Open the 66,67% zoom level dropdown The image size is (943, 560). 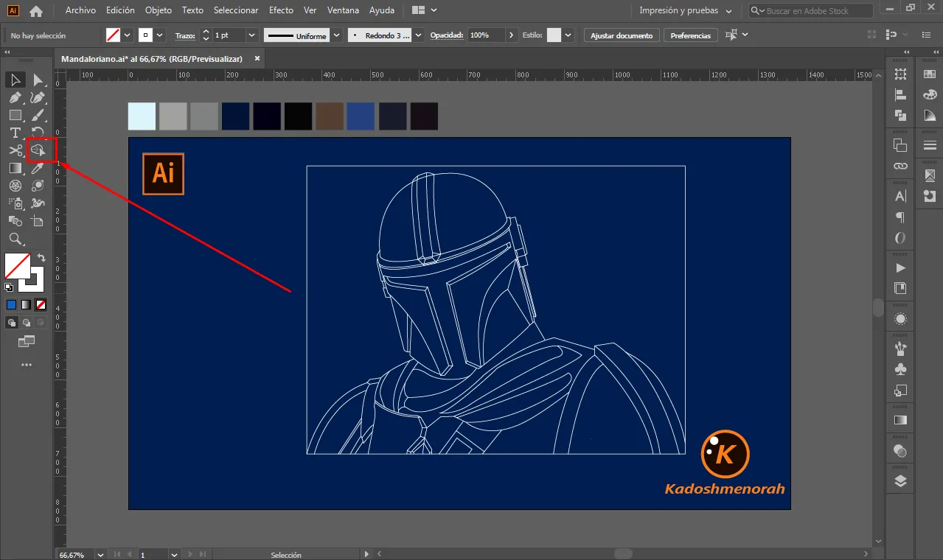point(100,555)
